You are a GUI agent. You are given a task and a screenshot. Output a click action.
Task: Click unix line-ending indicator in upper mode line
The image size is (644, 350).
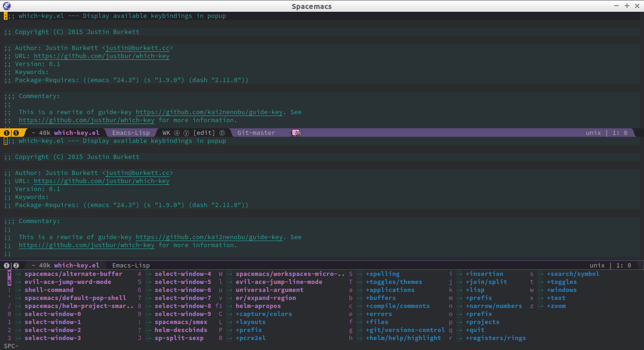593,133
